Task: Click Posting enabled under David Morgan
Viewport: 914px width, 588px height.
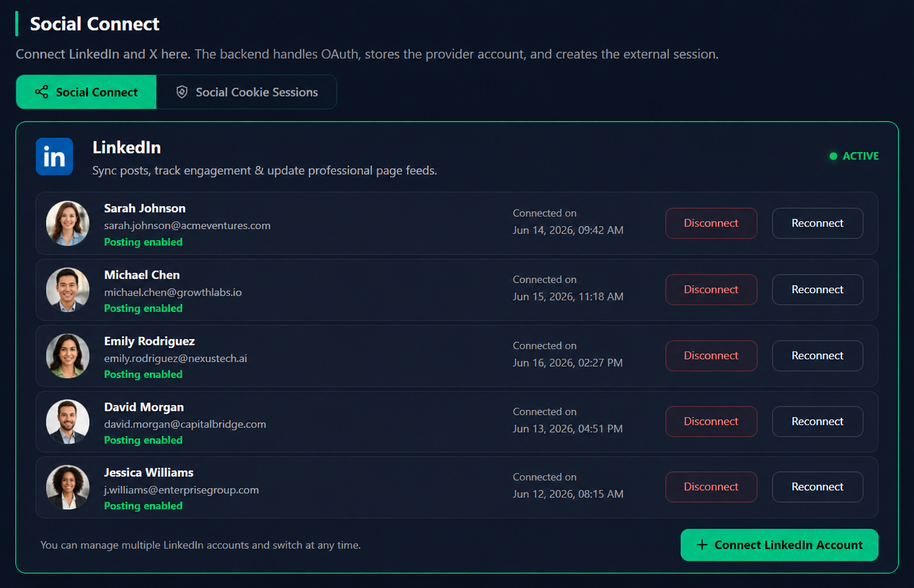Action: (143, 440)
